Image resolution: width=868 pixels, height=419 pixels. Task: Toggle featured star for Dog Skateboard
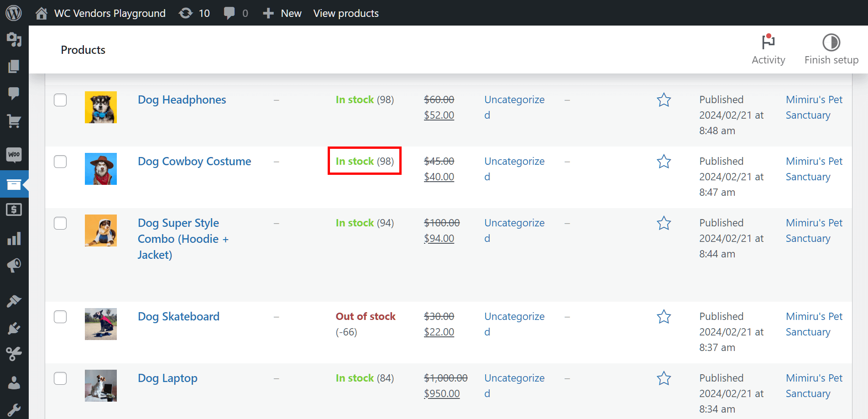coord(664,317)
